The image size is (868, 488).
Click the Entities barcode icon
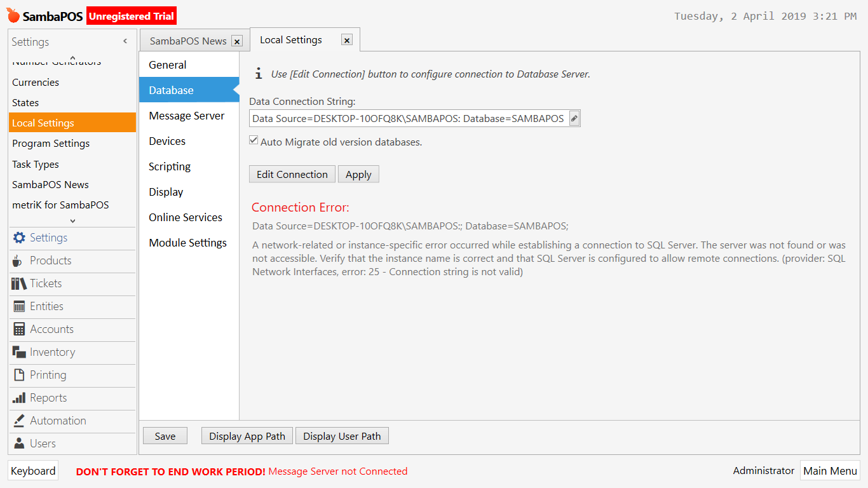coord(19,306)
